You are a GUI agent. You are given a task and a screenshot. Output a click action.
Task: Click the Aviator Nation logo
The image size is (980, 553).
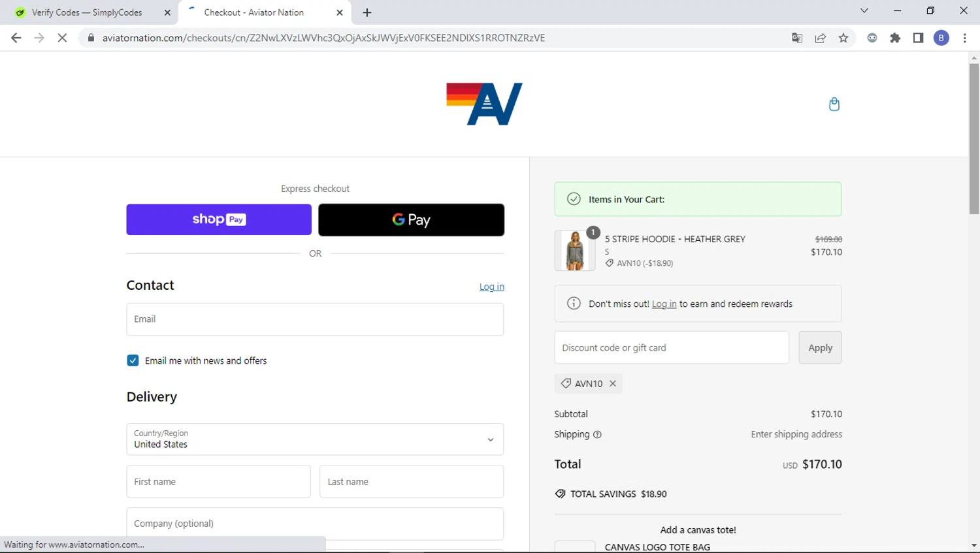(x=484, y=104)
